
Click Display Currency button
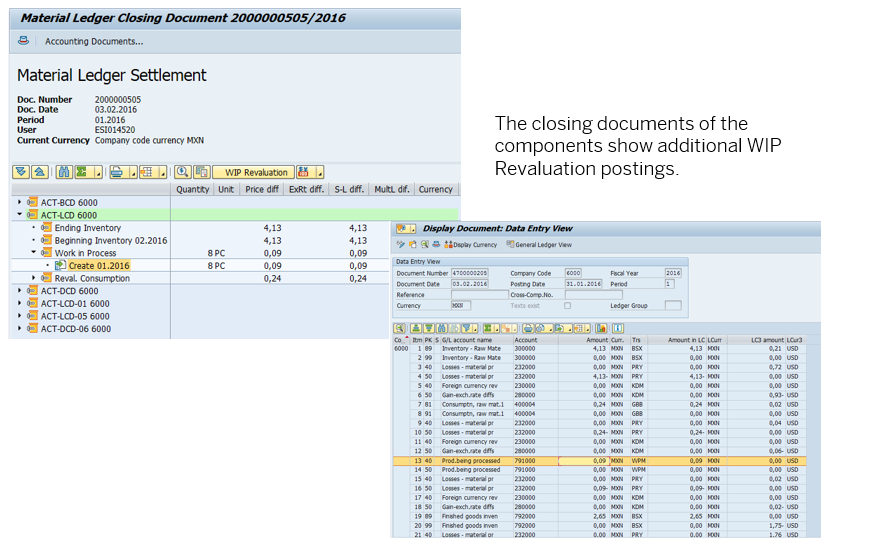point(470,244)
